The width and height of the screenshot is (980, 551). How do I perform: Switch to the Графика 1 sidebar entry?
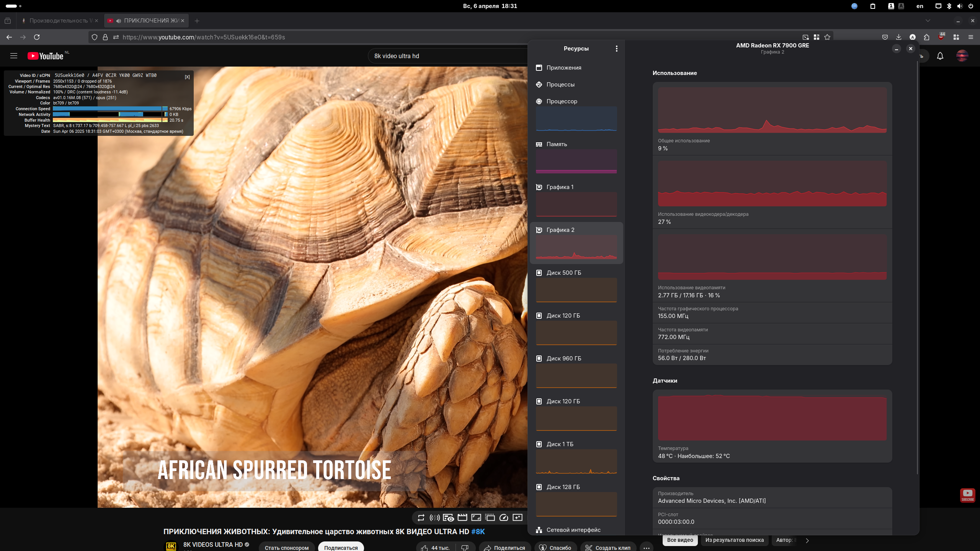tap(560, 187)
